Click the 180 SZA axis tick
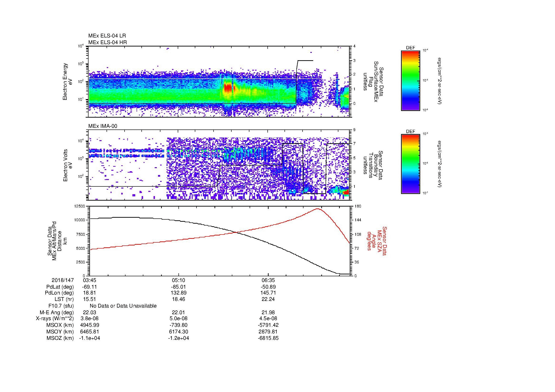The height and width of the screenshot is (392, 555). [x=358, y=206]
